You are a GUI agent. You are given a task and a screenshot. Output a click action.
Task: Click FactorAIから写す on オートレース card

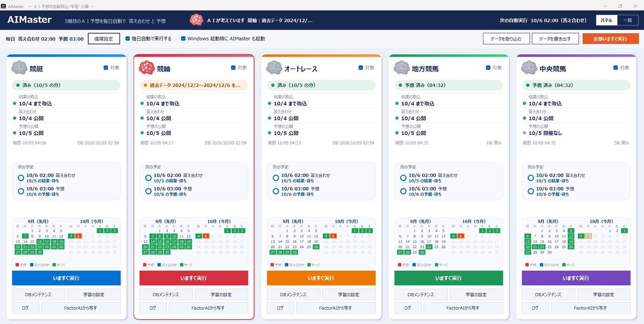pos(336,308)
